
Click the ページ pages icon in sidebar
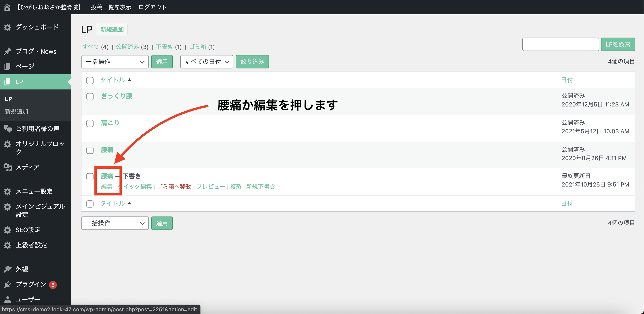click(8, 66)
